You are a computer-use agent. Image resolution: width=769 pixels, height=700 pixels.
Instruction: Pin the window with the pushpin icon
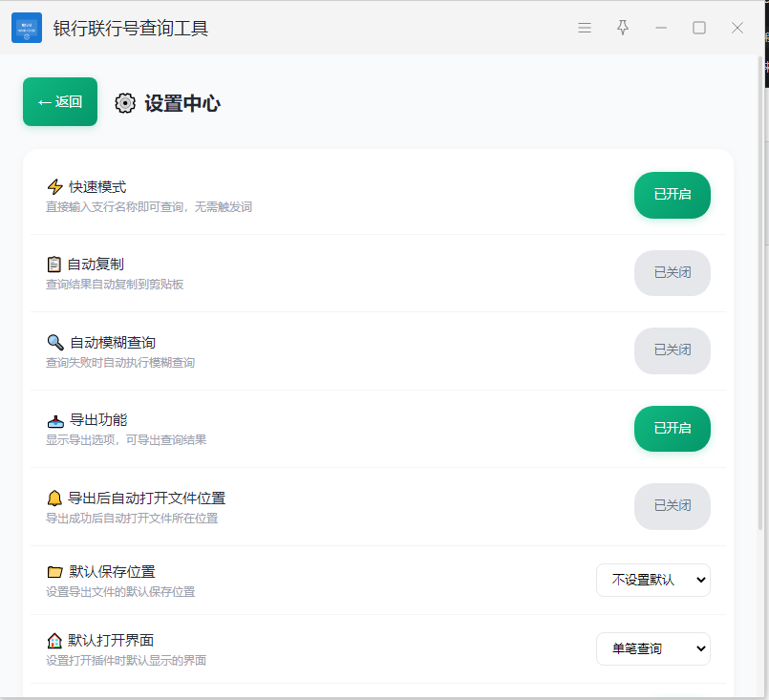pos(623,28)
